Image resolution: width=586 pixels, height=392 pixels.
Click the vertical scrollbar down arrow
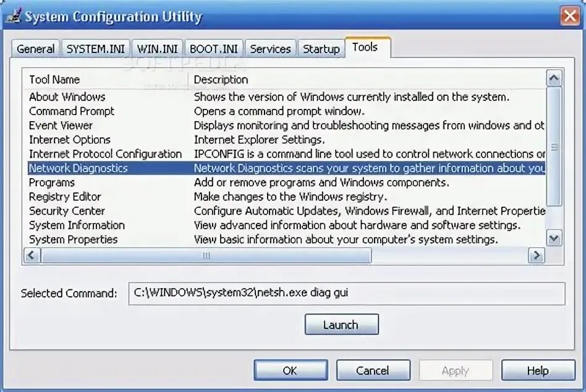click(x=554, y=237)
